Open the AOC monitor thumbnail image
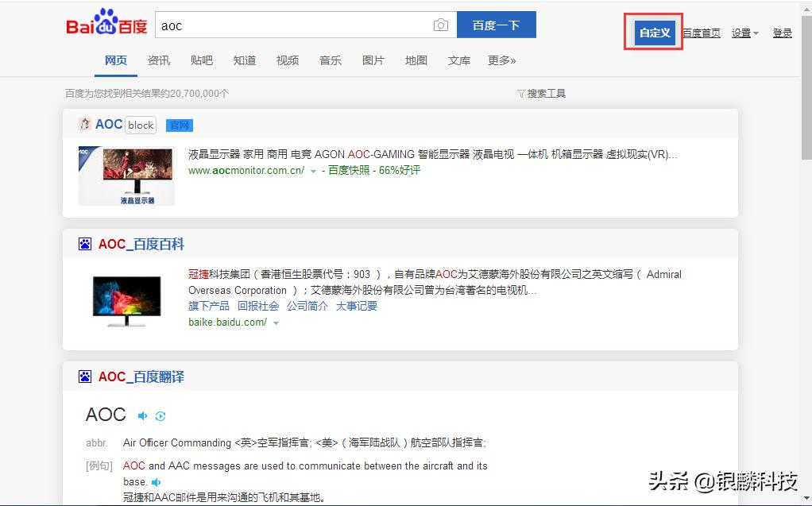 (126, 176)
